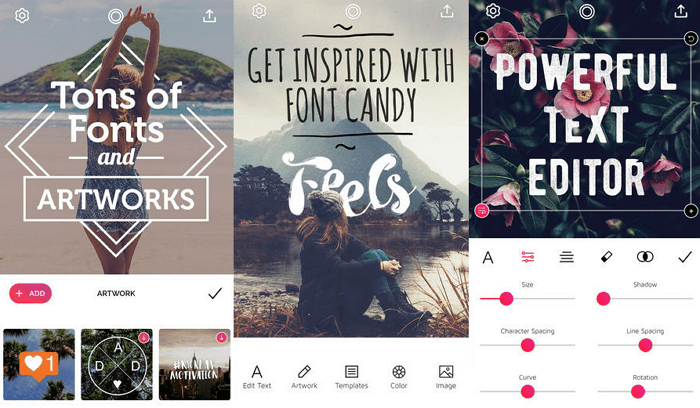Select the Templates icon
700x408 pixels.
[351, 377]
